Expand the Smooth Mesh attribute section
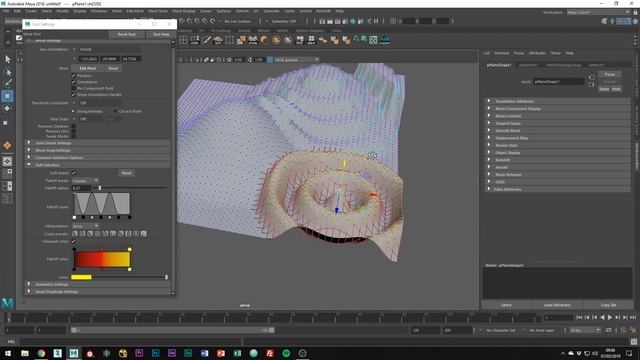The height and width of the screenshot is (360, 640). [x=558, y=131]
